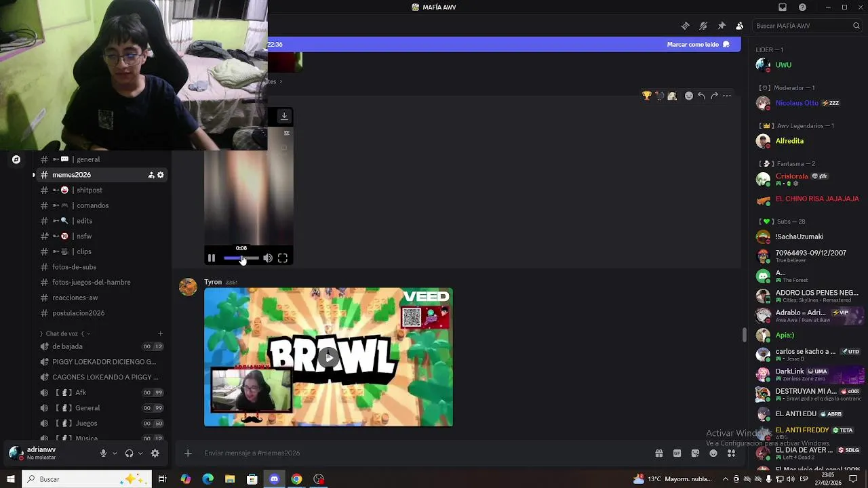This screenshot has height=488, width=868.
Task: Open notification settings bell icon
Action: 703,26
